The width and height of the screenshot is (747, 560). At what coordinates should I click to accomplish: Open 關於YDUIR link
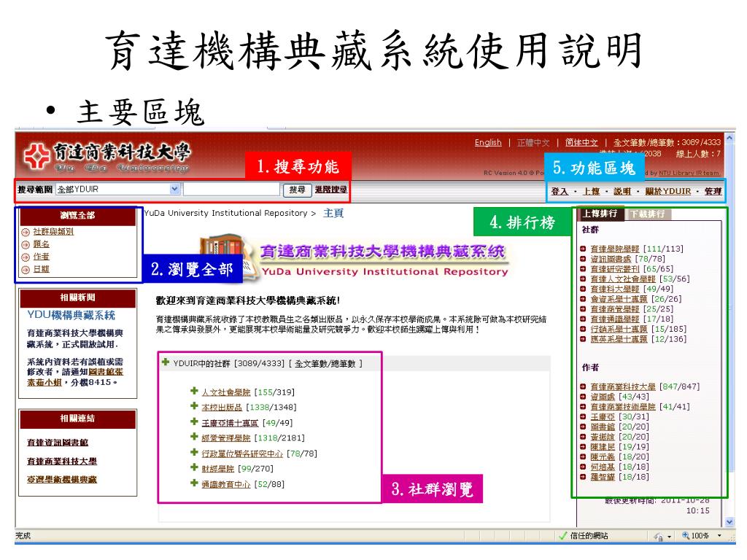(x=668, y=192)
